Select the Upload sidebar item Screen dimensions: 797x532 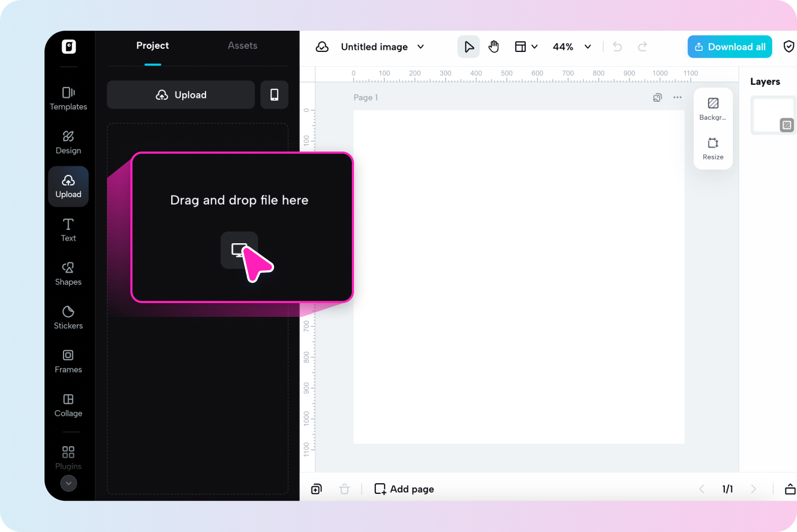(x=68, y=187)
